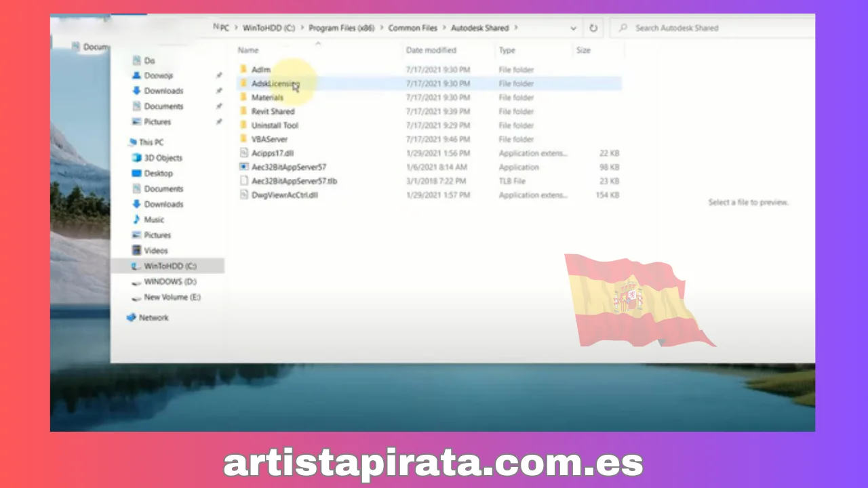Expand the address bar history dropdown
The image size is (868, 488).
click(574, 28)
